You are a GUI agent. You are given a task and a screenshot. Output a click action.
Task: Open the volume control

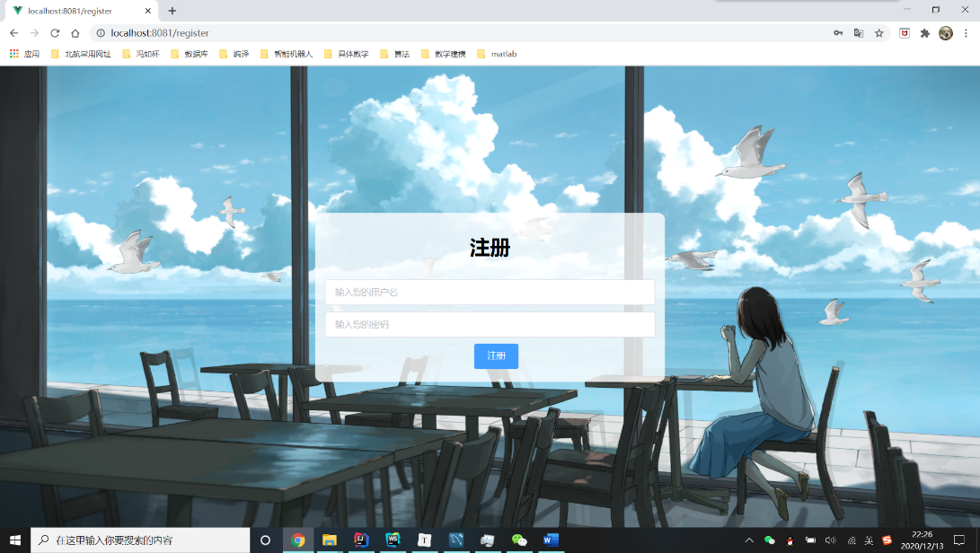831,540
